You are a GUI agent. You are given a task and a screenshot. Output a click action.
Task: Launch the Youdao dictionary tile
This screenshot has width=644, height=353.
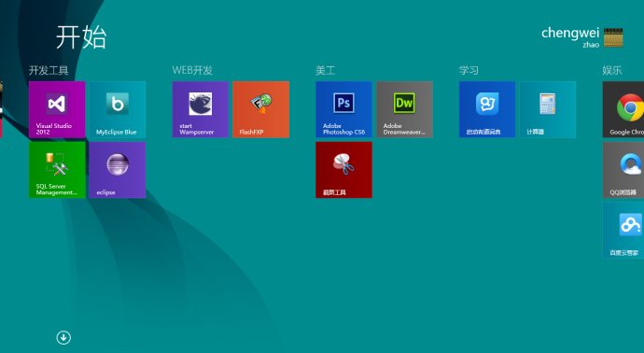(487, 109)
